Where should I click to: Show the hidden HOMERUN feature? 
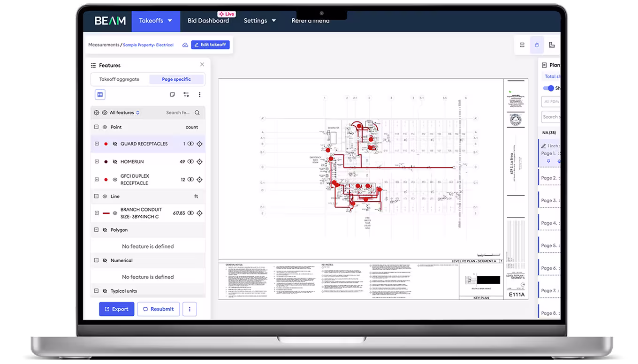point(115,162)
